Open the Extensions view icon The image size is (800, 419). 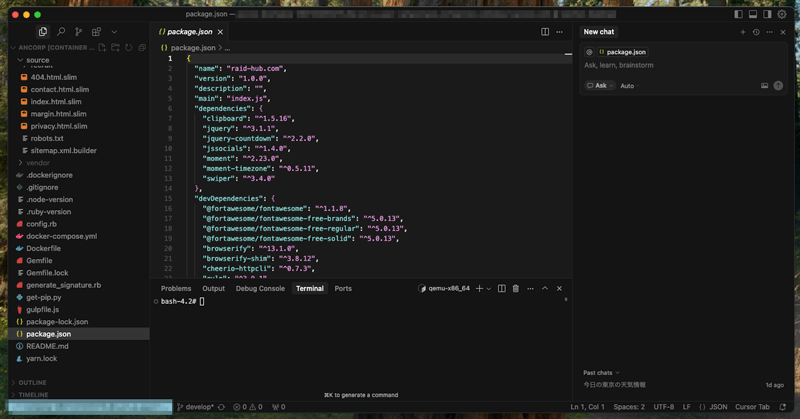tap(96, 32)
